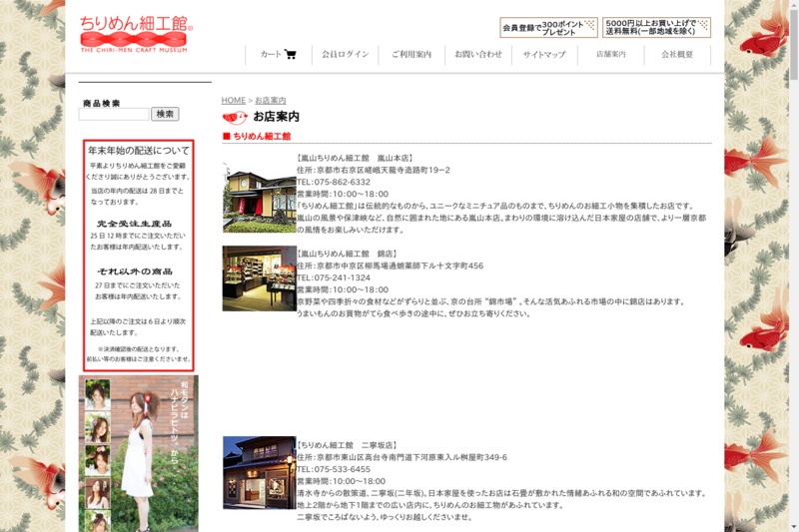Click the red bird icon beside お店案内 heading
This screenshot has width=799, height=532.
pyautogui.click(x=235, y=117)
